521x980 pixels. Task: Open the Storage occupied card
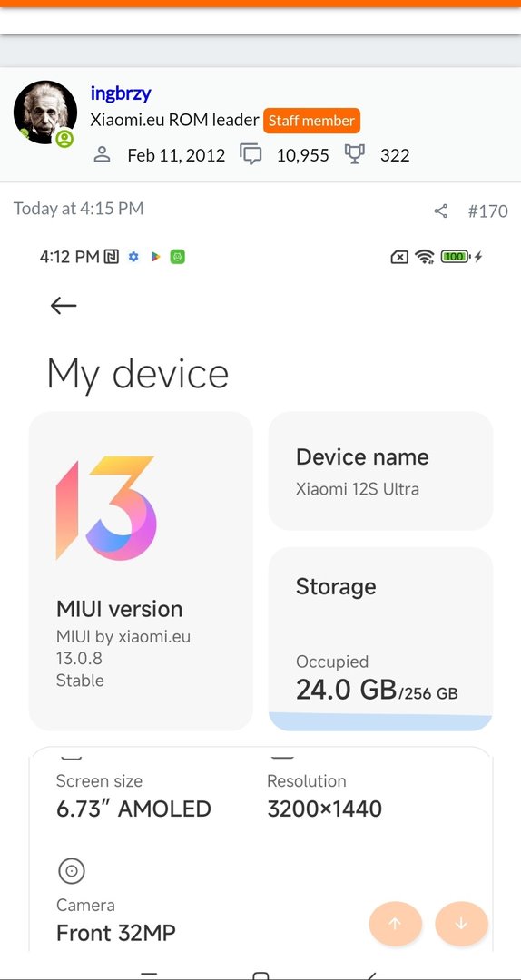coord(380,639)
